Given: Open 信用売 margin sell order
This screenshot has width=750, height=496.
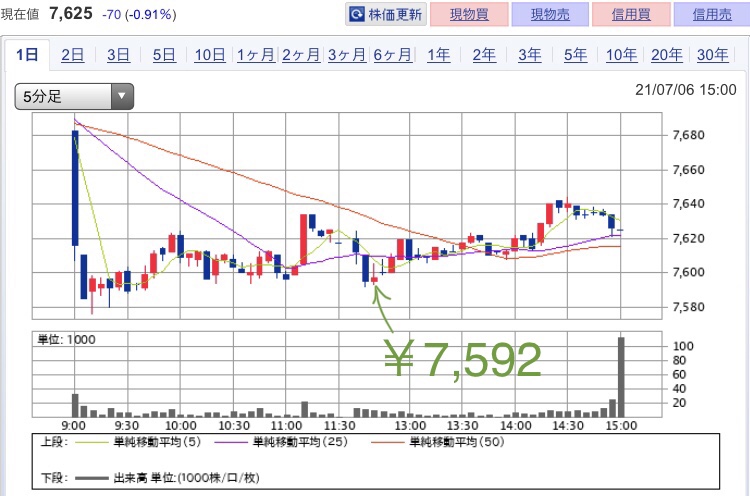Looking at the screenshot, I should 712,14.
